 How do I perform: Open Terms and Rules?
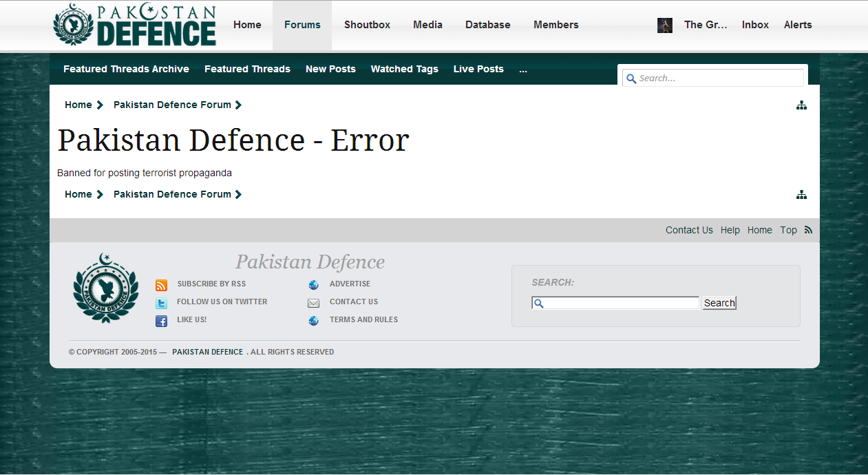coord(363,319)
